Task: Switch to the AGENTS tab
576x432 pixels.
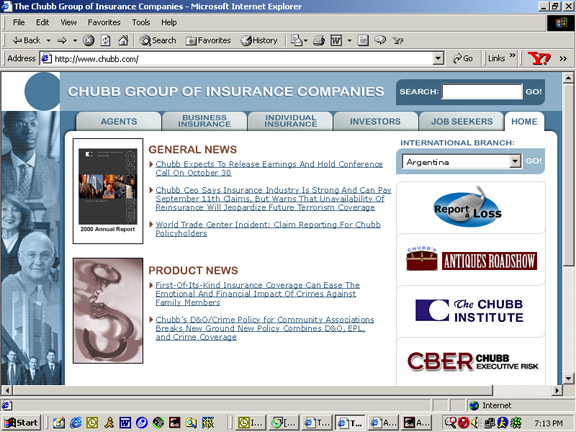Action: pyautogui.click(x=119, y=122)
